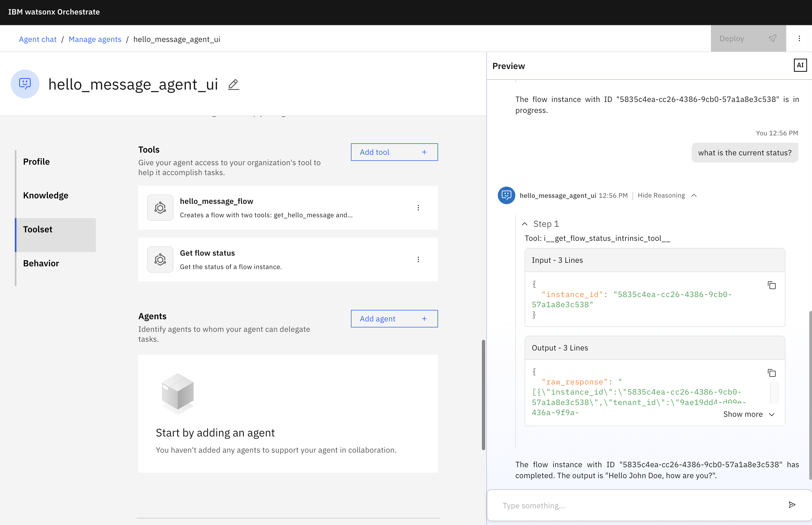Click the Type something chat input field

coord(641,505)
